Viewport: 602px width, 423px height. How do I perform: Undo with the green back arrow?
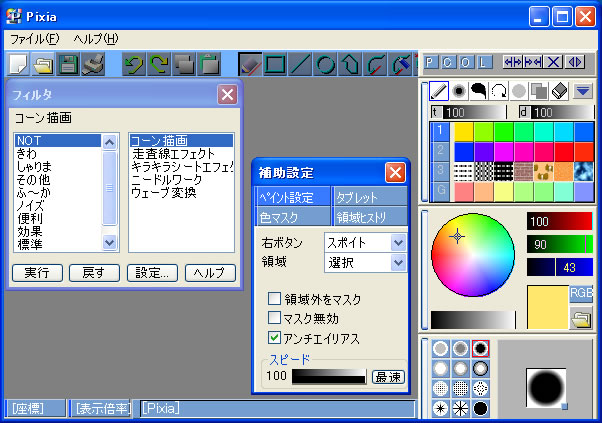[x=134, y=64]
